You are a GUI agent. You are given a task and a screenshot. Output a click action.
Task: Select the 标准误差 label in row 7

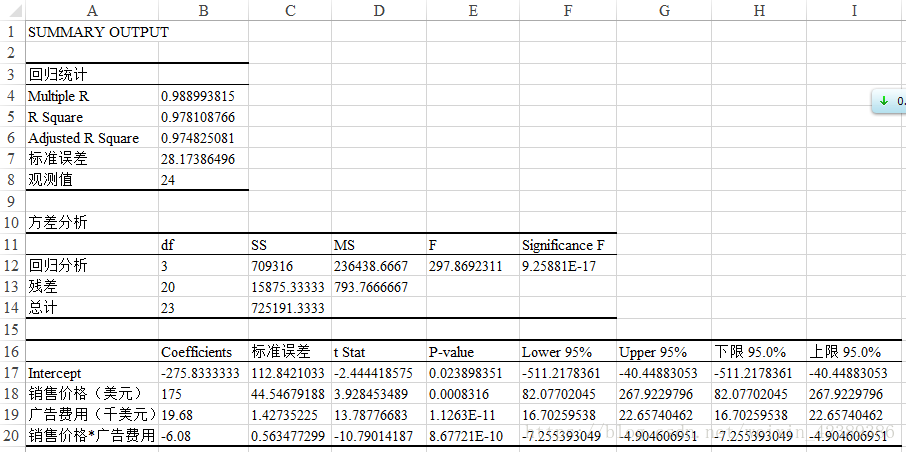[x=92, y=159]
